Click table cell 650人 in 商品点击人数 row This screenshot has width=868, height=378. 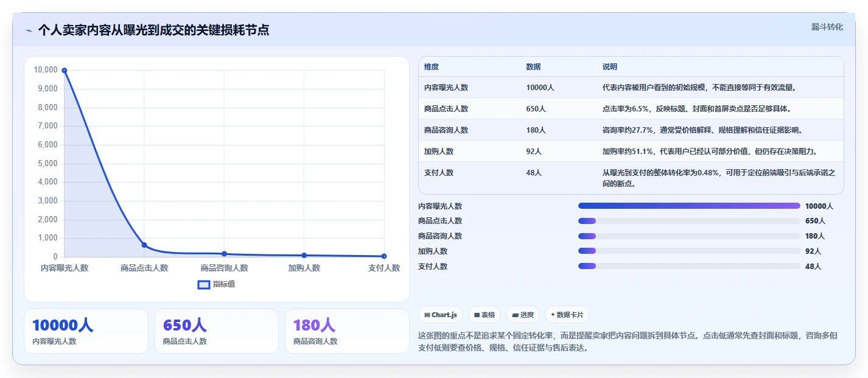click(x=536, y=109)
